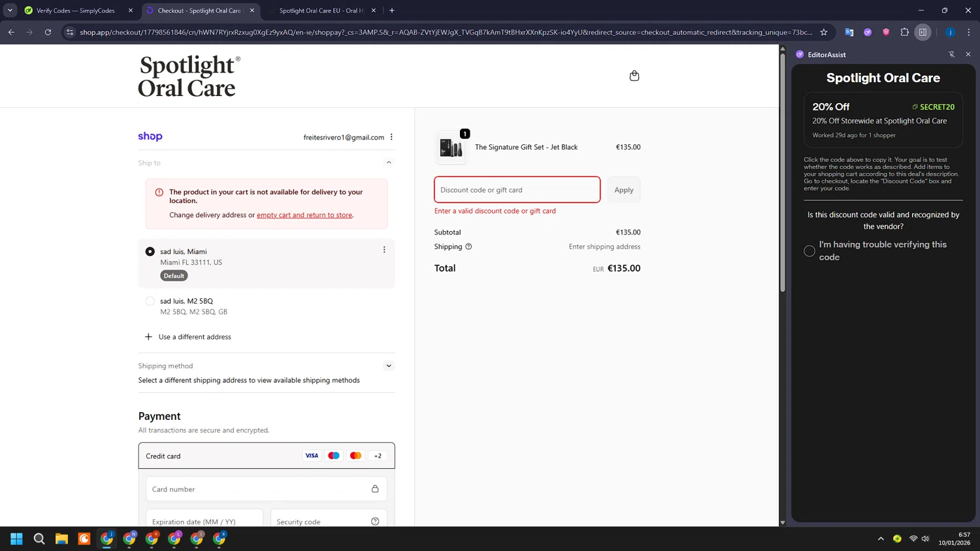The width and height of the screenshot is (980, 551).
Task: Reload the checkout page
Action: (x=48, y=32)
